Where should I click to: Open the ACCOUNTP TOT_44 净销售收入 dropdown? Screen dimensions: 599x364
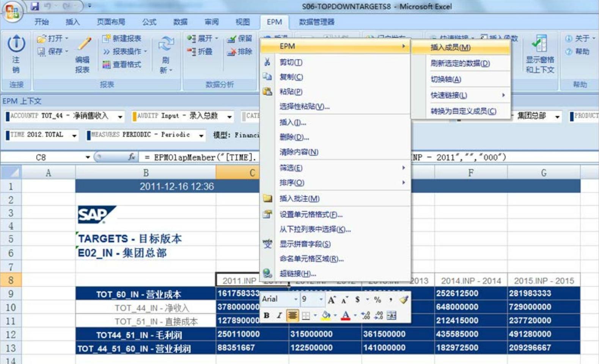(120, 117)
